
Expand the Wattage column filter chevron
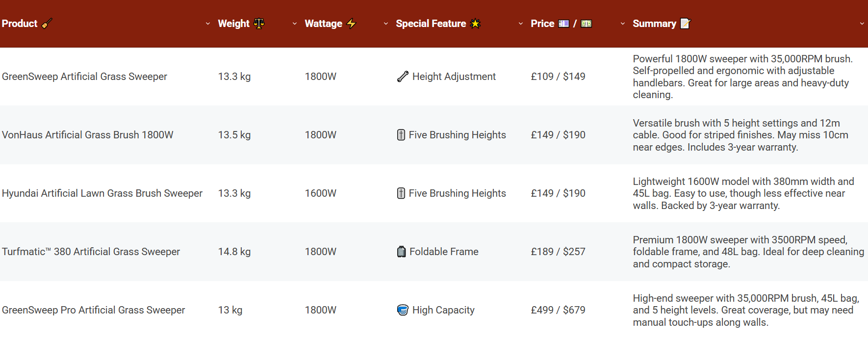point(386,24)
